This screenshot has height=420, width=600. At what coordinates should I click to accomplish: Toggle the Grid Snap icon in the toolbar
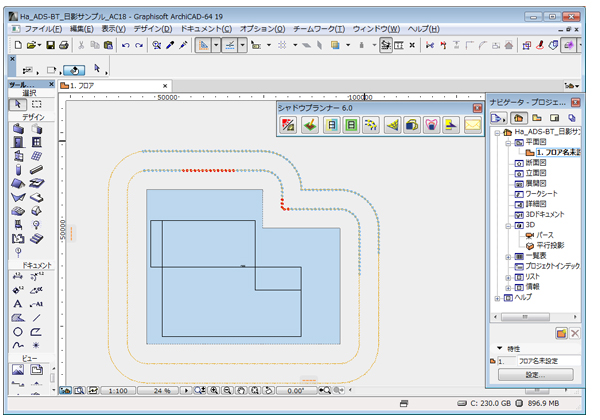pos(282,45)
